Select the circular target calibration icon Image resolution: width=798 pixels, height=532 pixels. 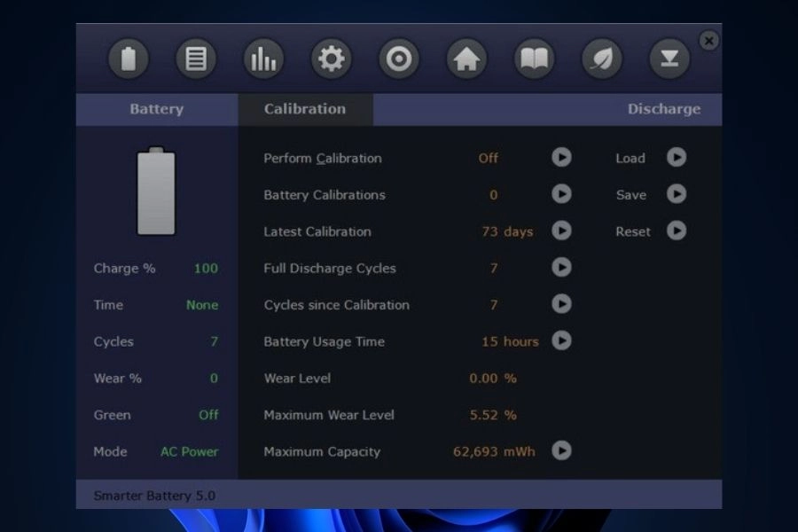pos(399,59)
